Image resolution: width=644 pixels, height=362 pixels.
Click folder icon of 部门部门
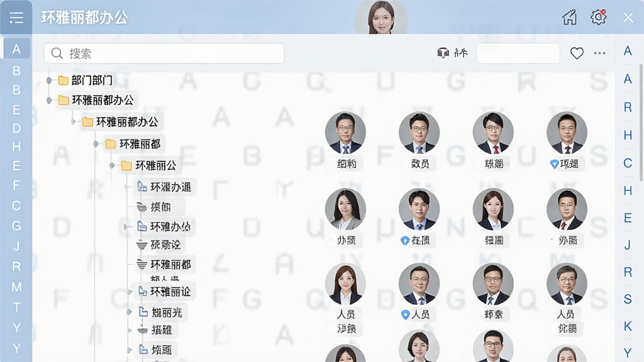[x=64, y=80]
